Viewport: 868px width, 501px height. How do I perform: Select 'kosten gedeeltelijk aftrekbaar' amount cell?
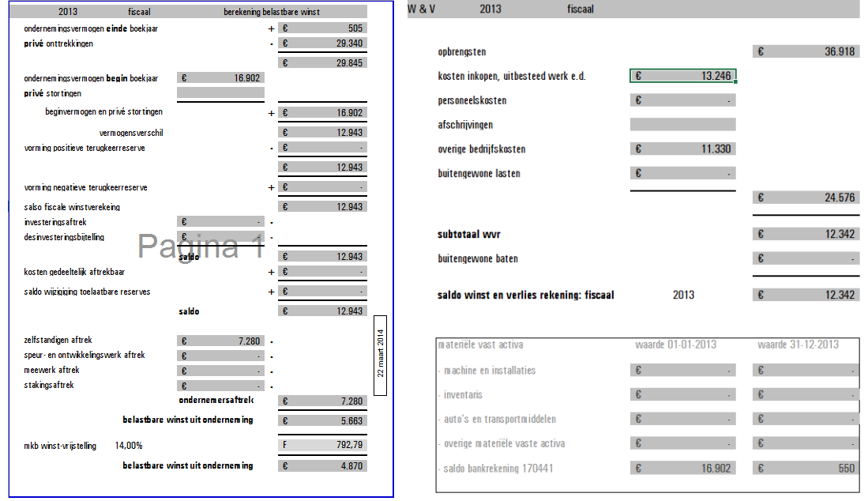(x=322, y=271)
